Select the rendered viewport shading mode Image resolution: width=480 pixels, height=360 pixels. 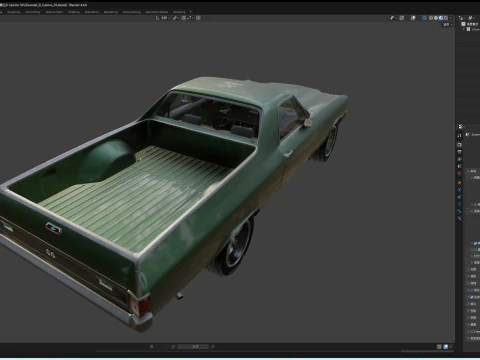pyautogui.click(x=446, y=18)
